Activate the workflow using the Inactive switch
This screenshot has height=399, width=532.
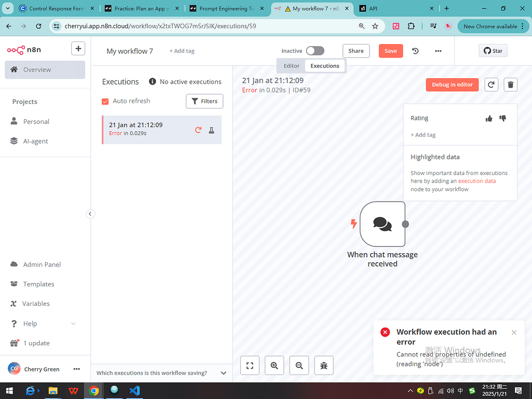(x=315, y=51)
